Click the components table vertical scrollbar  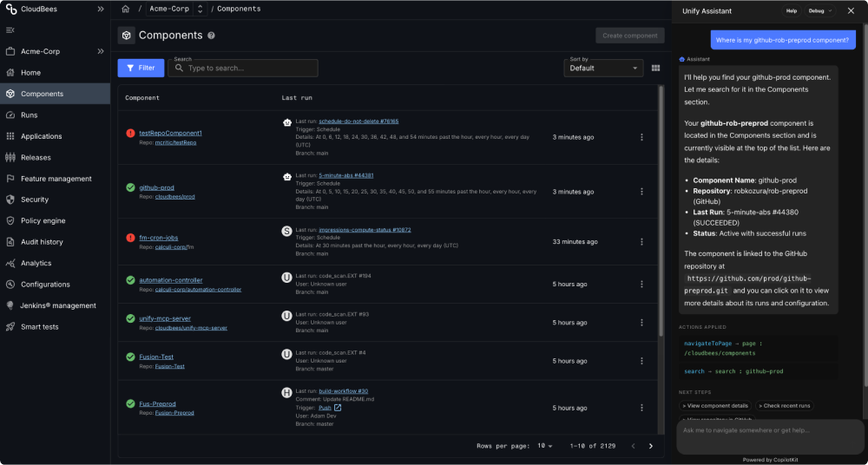coord(660,210)
